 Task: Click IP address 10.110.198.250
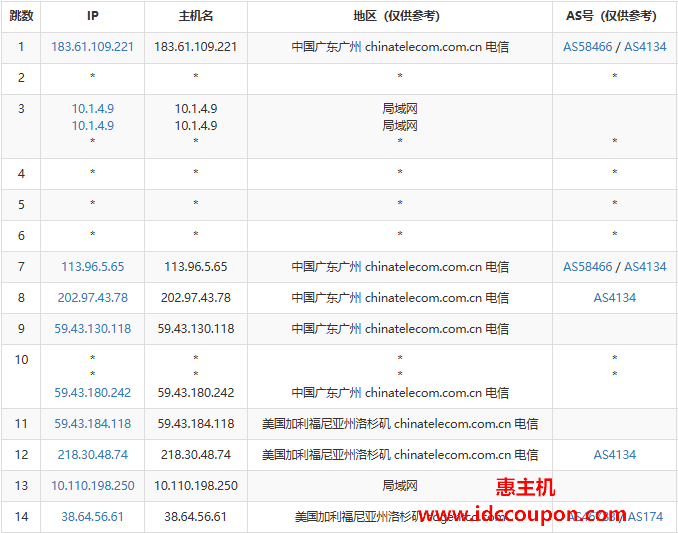pos(92,486)
